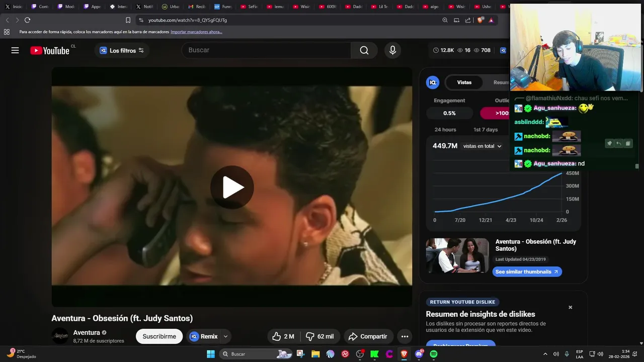Click the 449.7M total views value
The height and width of the screenshot is (362, 644).
[x=445, y=146]
